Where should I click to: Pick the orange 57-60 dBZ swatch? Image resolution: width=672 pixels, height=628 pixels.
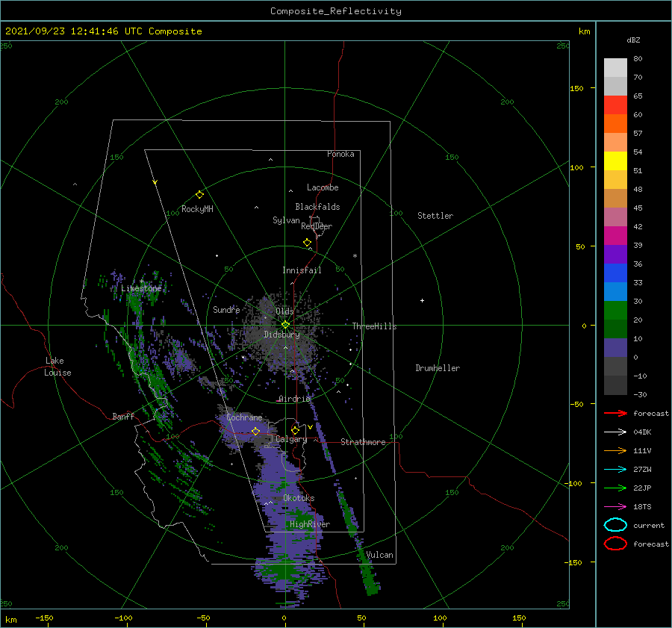pos(615,124)
